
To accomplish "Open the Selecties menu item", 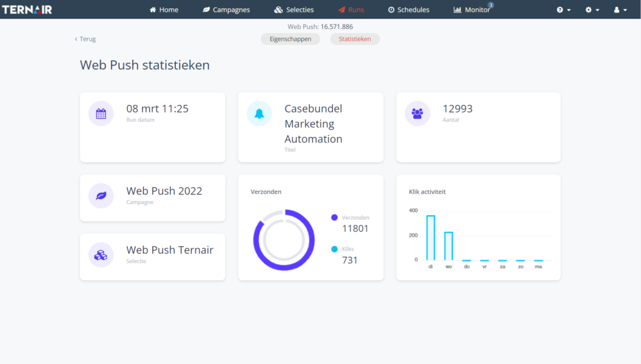I will 294,10.
